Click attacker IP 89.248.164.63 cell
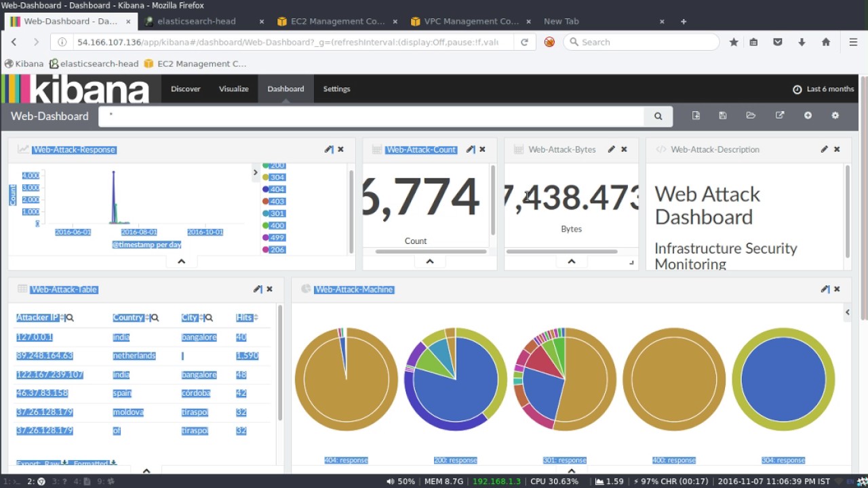This screenshot has height=488, width=868. click(x=45, y=355)
